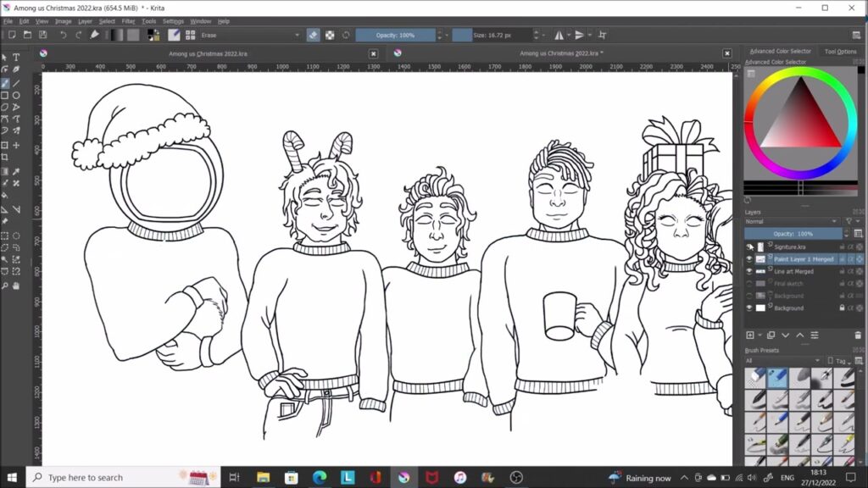Select the Fill bucket tool
This screenshot has width=868, height=488.
5,196
